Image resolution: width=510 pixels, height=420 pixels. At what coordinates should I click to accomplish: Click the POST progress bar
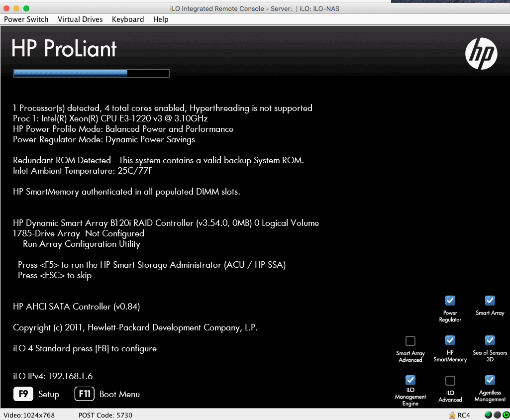92,74
